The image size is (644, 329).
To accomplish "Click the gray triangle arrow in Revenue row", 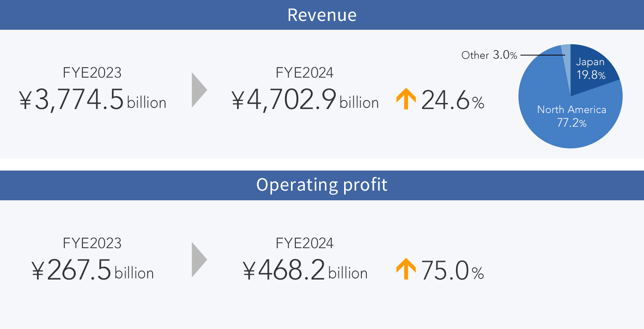I will tap(199, 90).
